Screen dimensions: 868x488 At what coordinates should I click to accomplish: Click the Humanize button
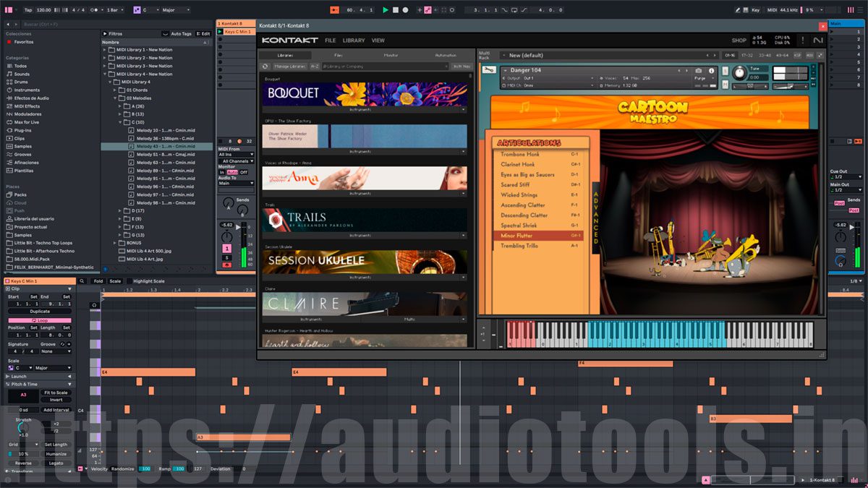pos(56,453)
